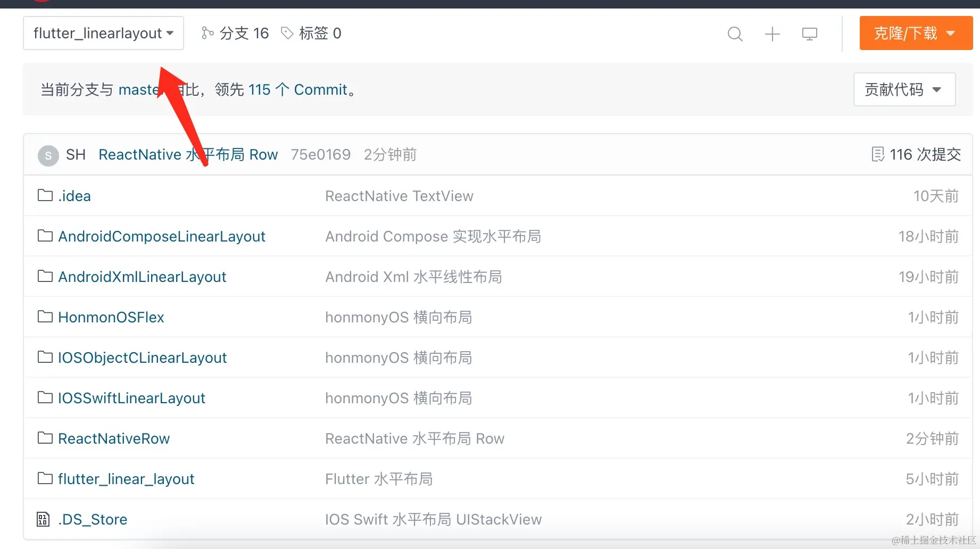Open latest commit message ReactNative 水平布局 Row

(188, 154)
